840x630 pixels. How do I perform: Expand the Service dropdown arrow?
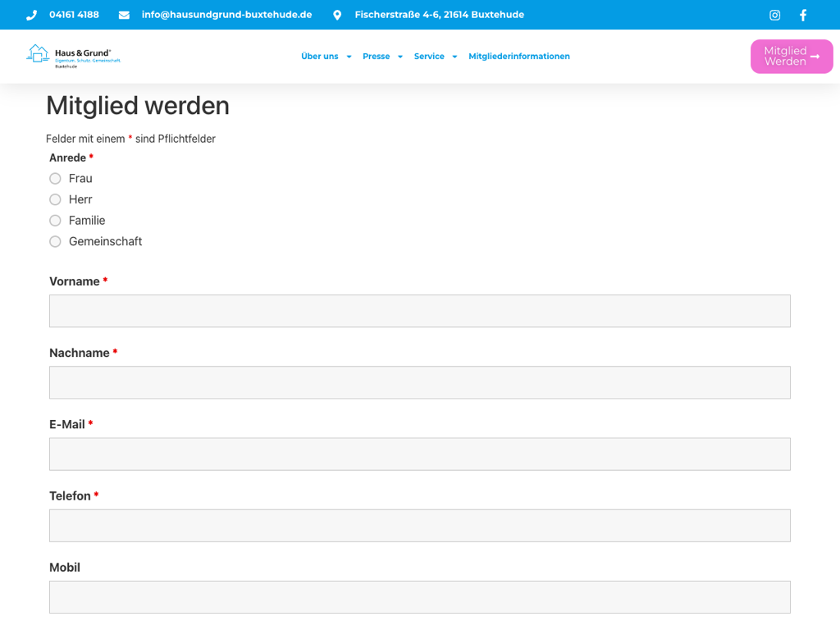pos(454,57)
